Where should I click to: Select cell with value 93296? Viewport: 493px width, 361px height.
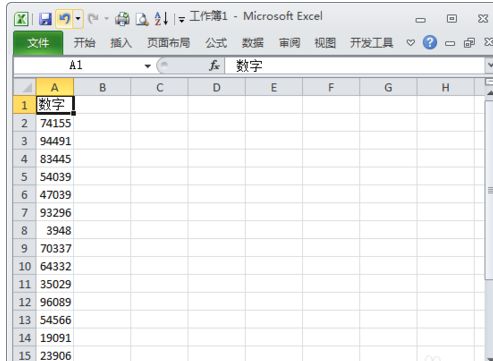[x=55, y=213]
